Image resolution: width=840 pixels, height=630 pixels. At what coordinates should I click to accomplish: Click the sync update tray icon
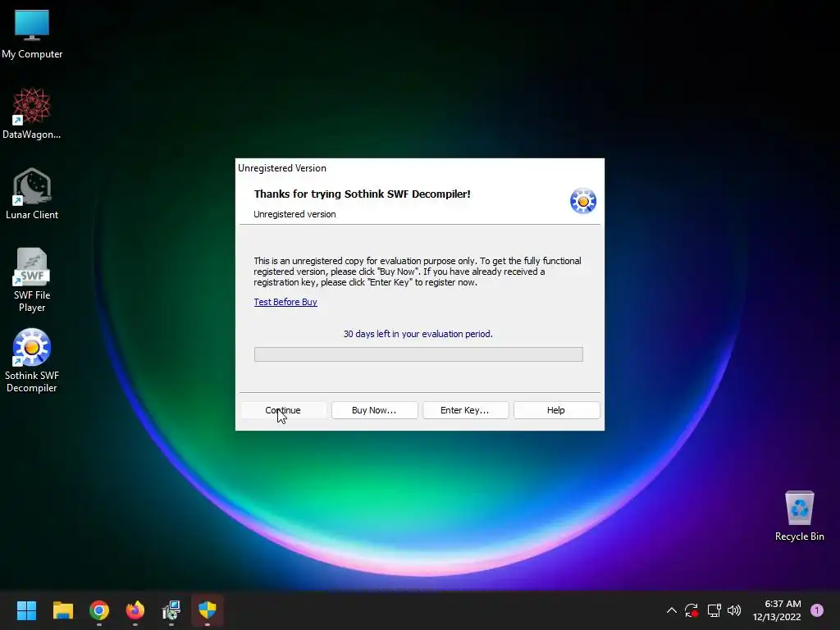click(x=692, y=610)
